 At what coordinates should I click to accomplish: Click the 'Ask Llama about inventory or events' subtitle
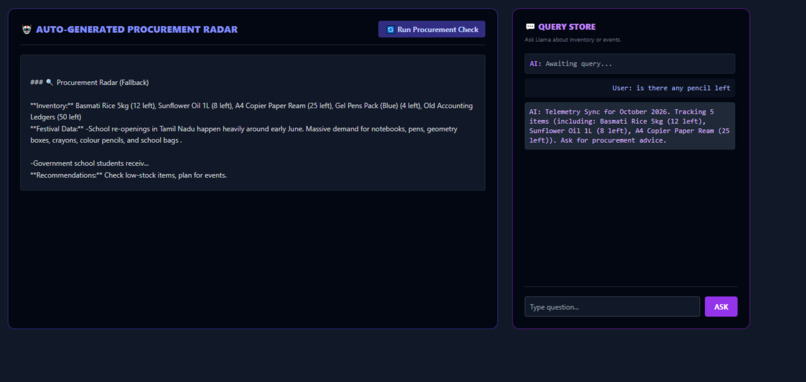click(573, 40)
